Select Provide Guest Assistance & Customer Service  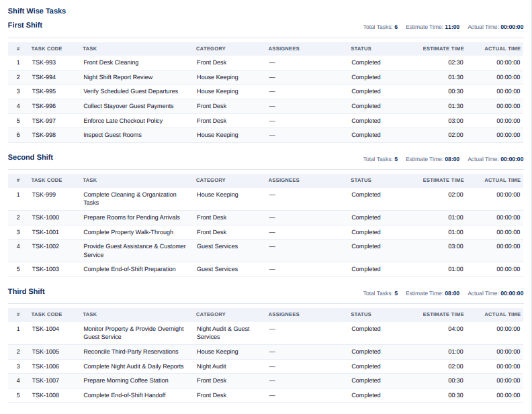coord(134,250)
